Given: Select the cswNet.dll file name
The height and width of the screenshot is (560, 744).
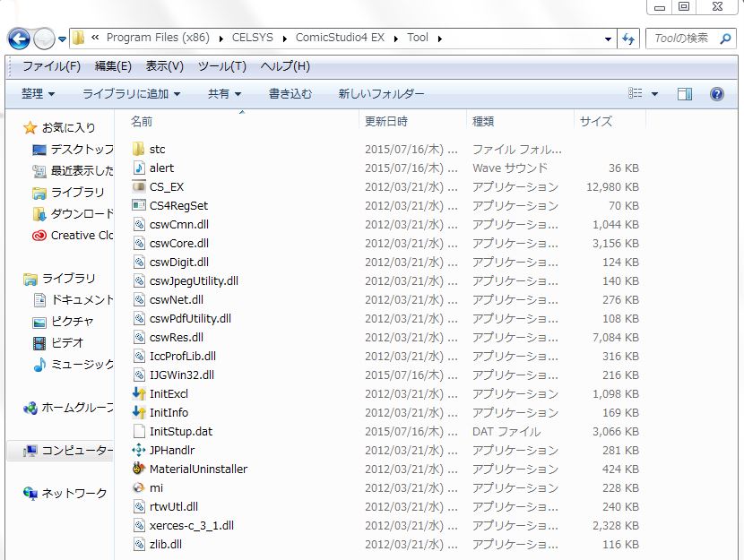Looking at the screenshot, I should (x=176, y=299).
